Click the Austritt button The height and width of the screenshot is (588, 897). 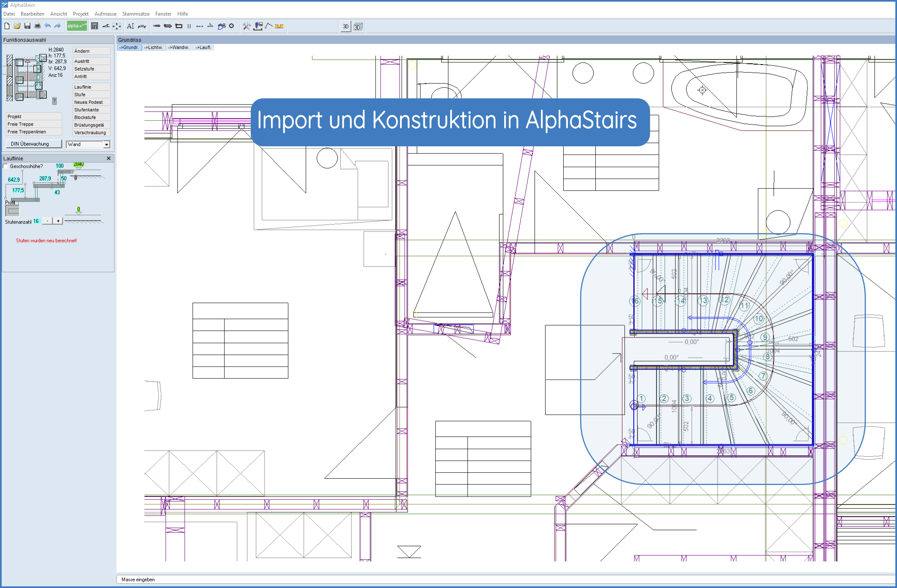click(x=92, y=61)
